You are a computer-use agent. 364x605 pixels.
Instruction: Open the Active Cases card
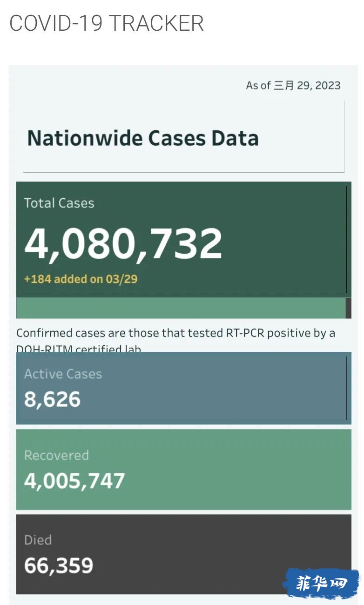pos(183,388)
